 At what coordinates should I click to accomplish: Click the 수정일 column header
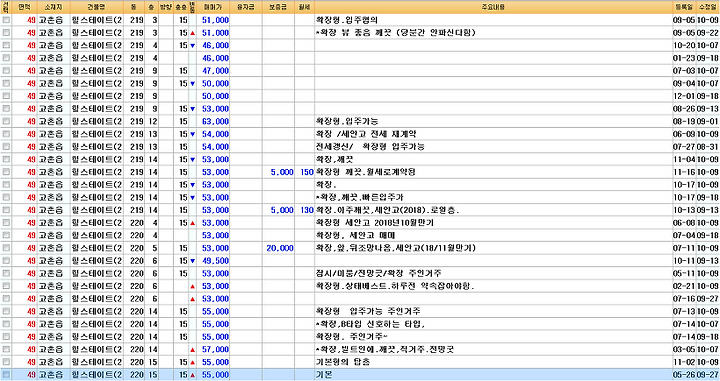(708, 7)
